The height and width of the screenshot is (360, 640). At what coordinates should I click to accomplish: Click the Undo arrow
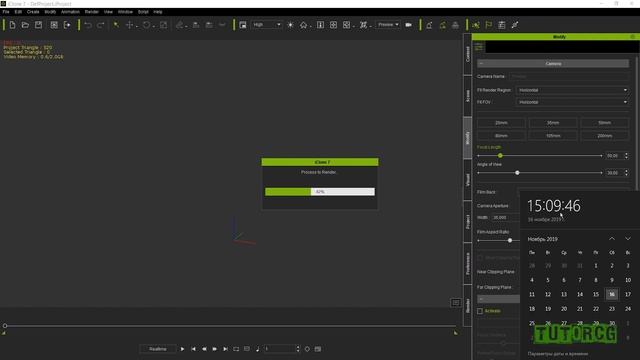pos(88,25)
